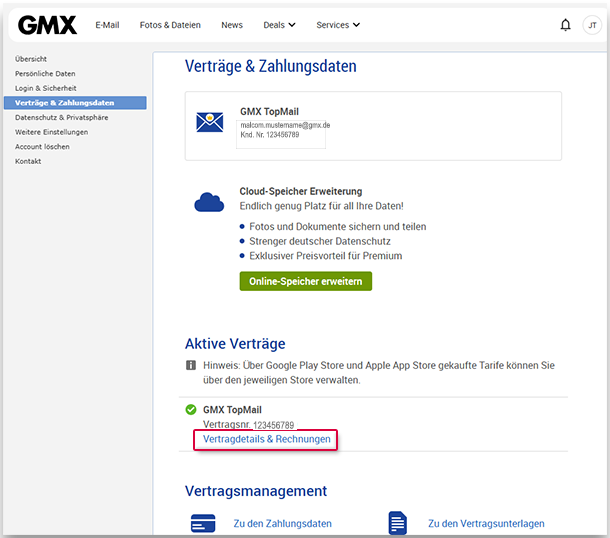Click the green checkmark next to GMX TopMail
610x538 pixels.
coord(191,410)
